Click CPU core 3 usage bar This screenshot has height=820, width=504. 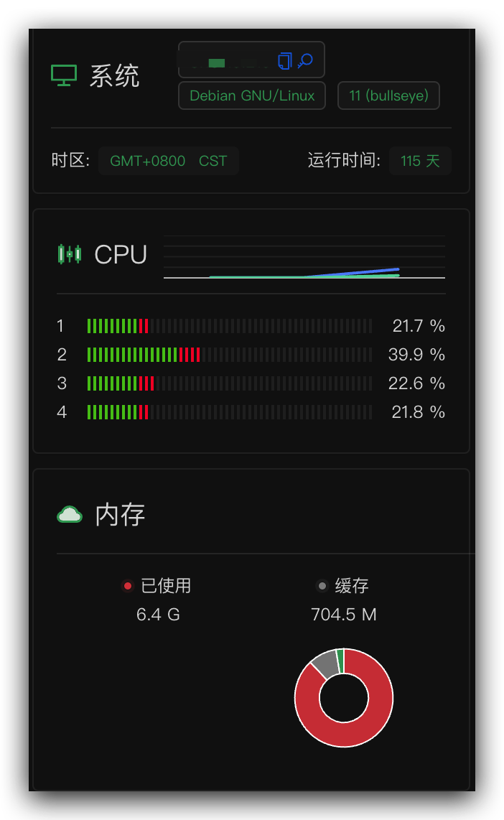click(230, 383)
